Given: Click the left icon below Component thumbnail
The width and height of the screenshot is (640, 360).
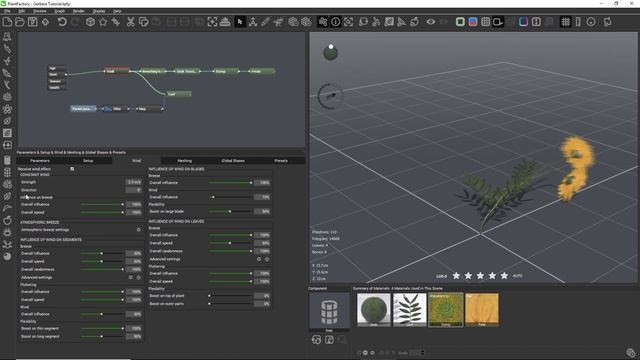Looking at the screenshot, I should (x=316, y=340).
